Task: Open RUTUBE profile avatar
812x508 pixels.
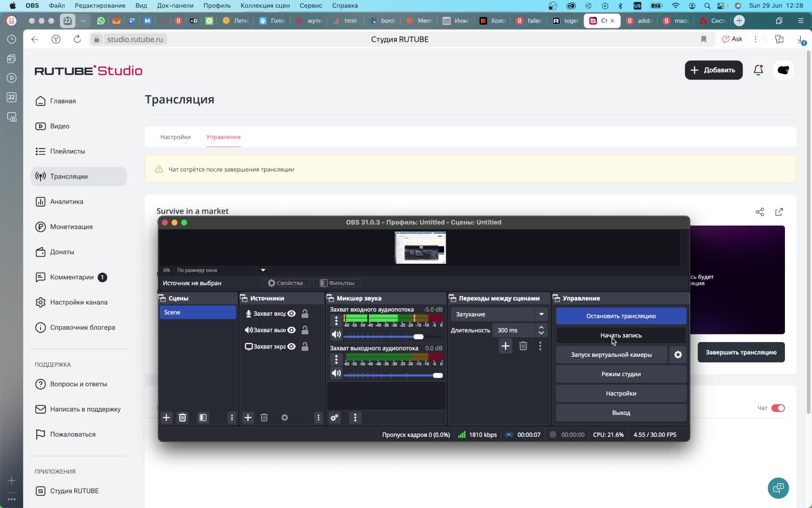Action: click(x=783, y=70)
